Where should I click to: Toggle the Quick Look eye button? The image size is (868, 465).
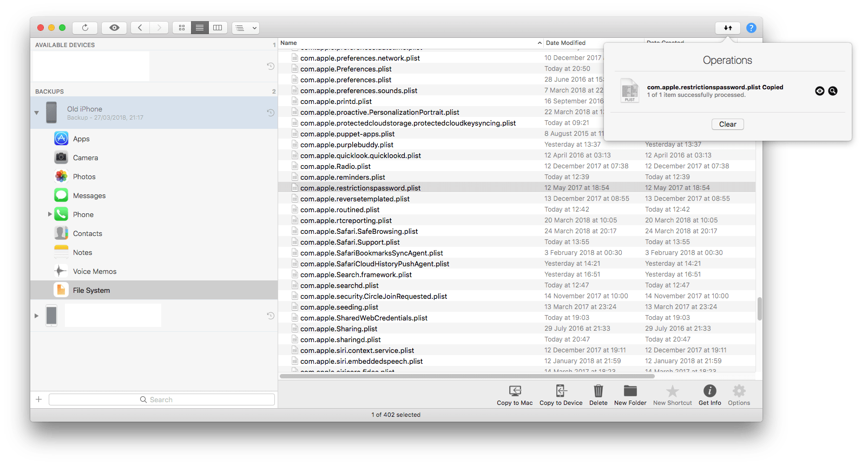(x=114, y=28)
